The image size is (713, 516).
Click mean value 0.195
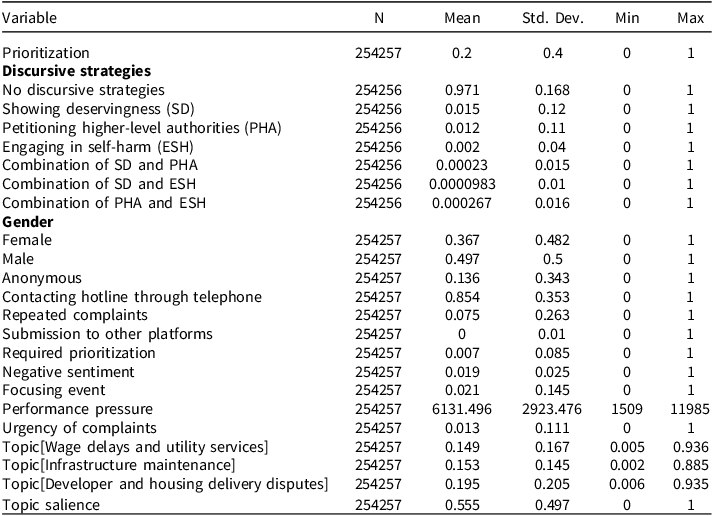(x=462, y=484)
